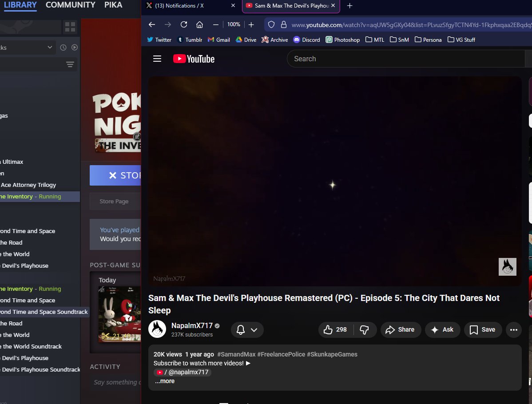Image resolution: width=532 pixels, height=404 pixels.
Task: Toggle Steam recent activity clock filter
Action: coord(63,48)
